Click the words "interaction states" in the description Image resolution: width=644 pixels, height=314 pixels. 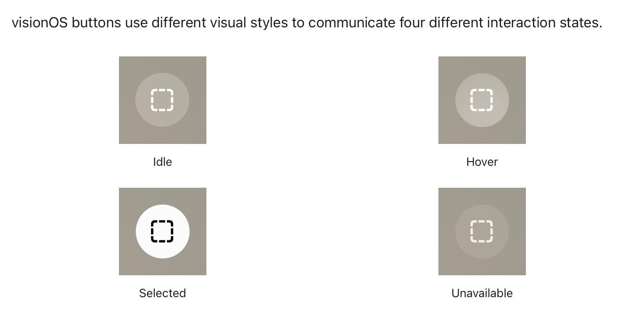click(x=544, y=23)
